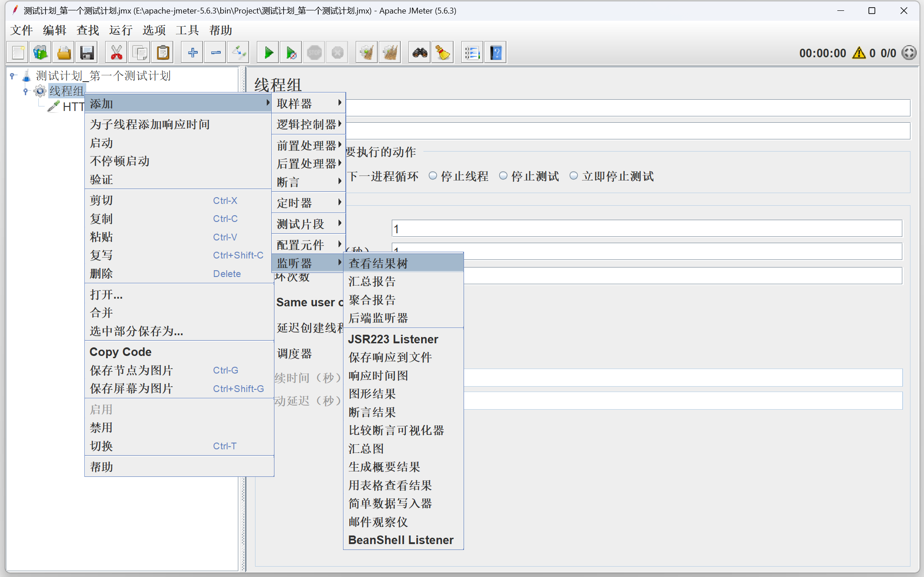Save the test plan with floppy icon
The width and height of the screenshot is (924, 577).
pos(87,53)
